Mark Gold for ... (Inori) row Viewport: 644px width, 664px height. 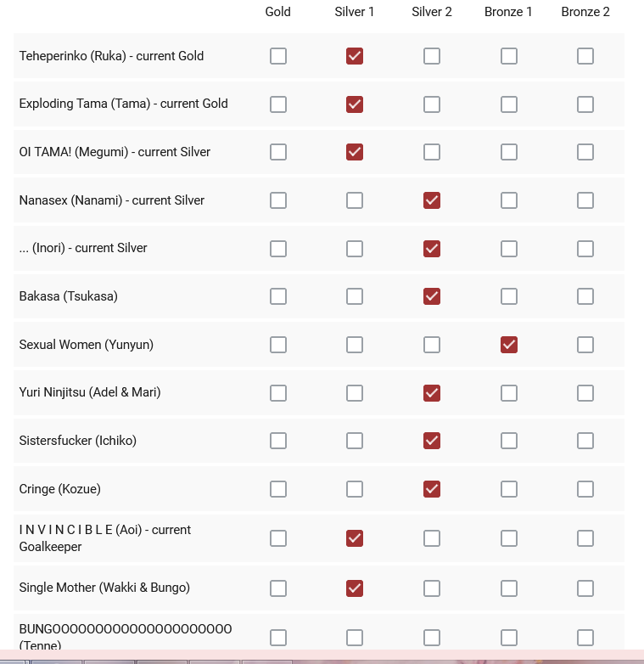tap(277, 249)
